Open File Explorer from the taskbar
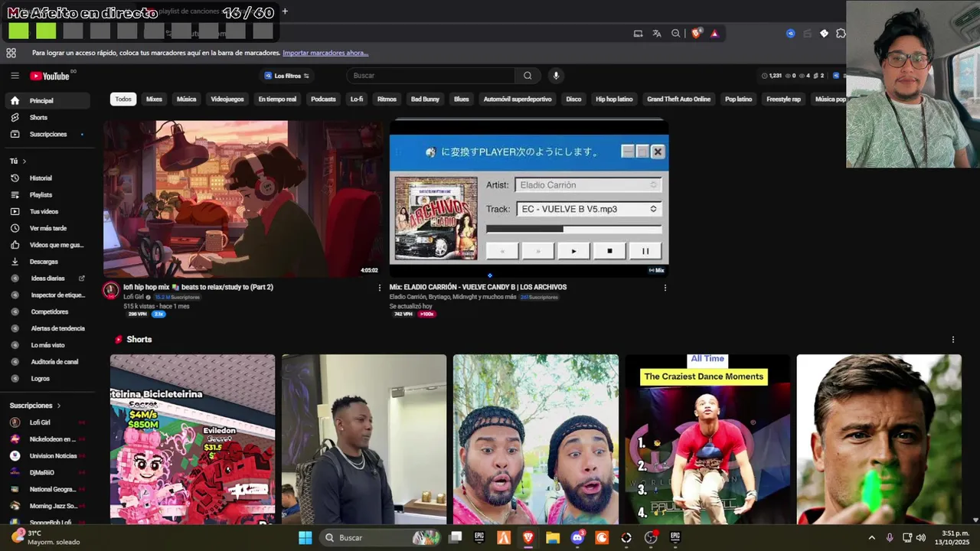 pyautogui.click(x=553, y=538)
